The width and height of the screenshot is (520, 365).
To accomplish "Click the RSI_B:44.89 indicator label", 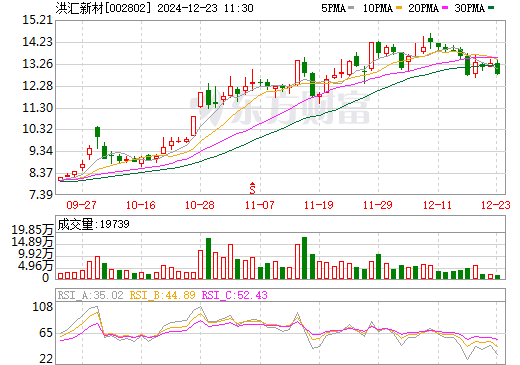I will [x=162, y=295].
